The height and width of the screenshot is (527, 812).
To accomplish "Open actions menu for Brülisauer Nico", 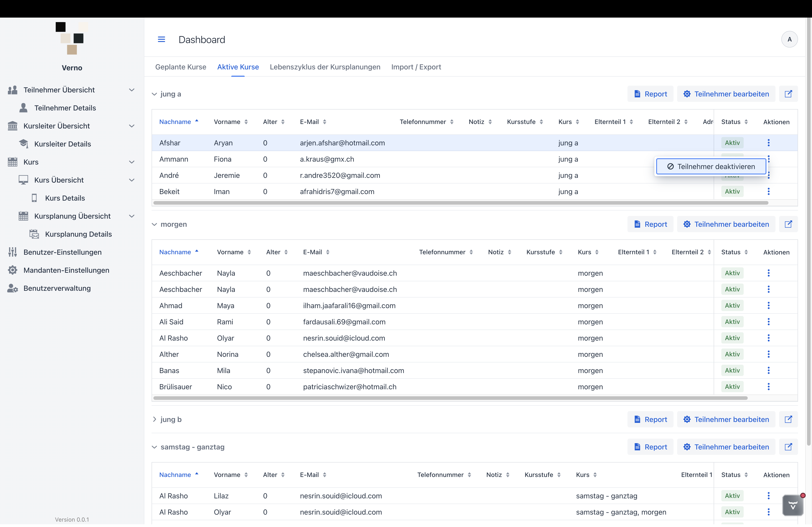I will pyautogui.click(x=768, y=387).
